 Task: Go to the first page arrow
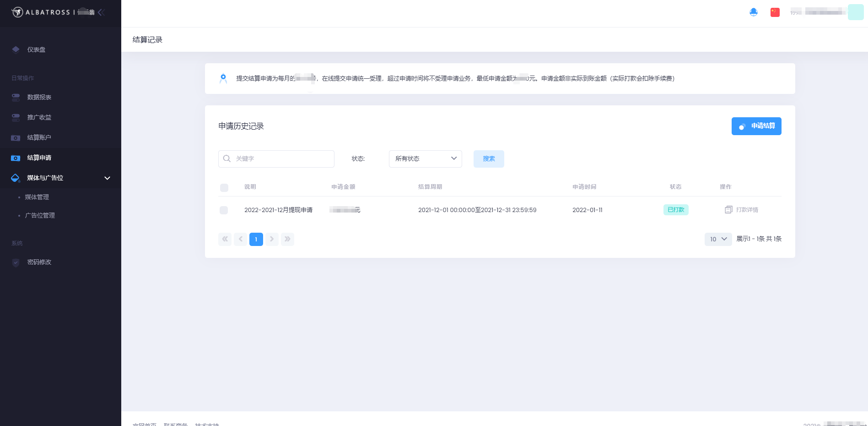[225, 239]
